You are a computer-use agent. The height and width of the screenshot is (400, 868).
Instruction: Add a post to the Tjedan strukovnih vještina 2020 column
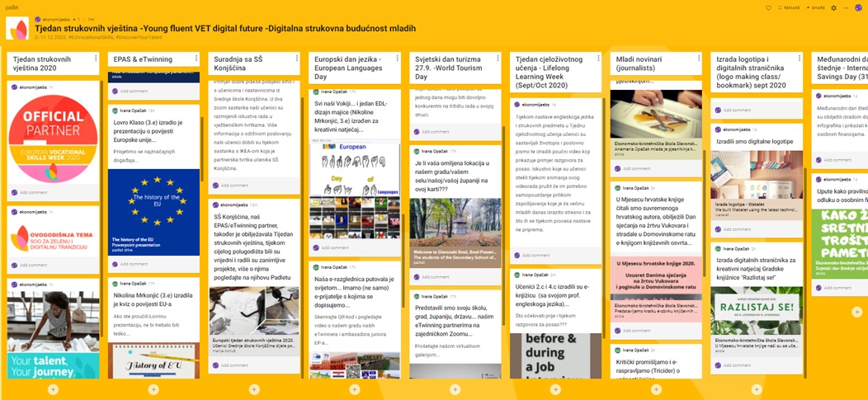(53, 389)
